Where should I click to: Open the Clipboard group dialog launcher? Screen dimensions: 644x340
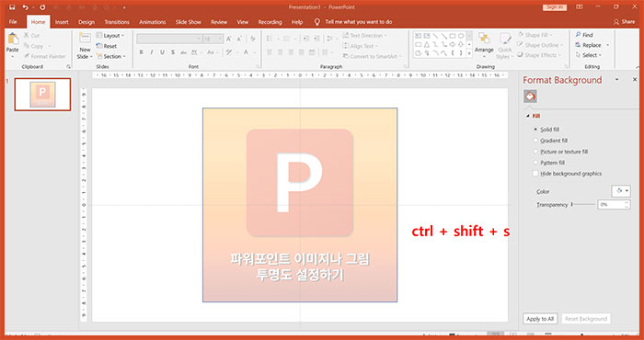click(x=68, y=66)
